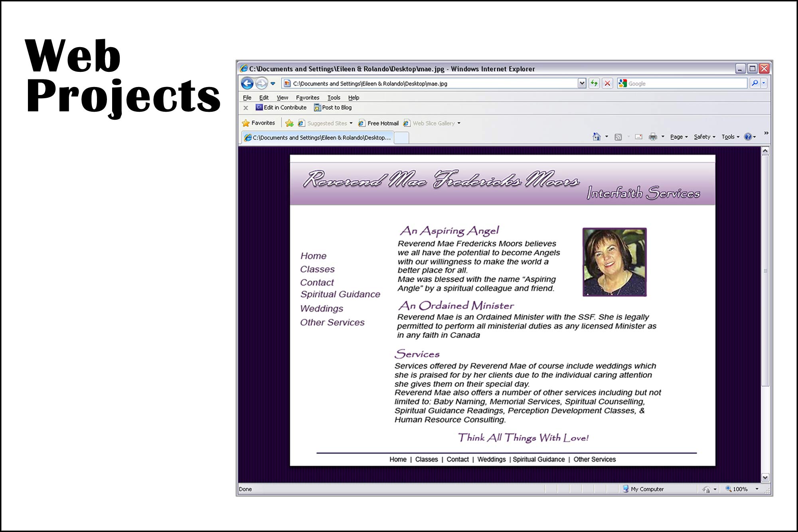Click the Reverend Mae Fredericks Moors banner
The width and height of the screenshot is (798, 532).
[502, 184]
